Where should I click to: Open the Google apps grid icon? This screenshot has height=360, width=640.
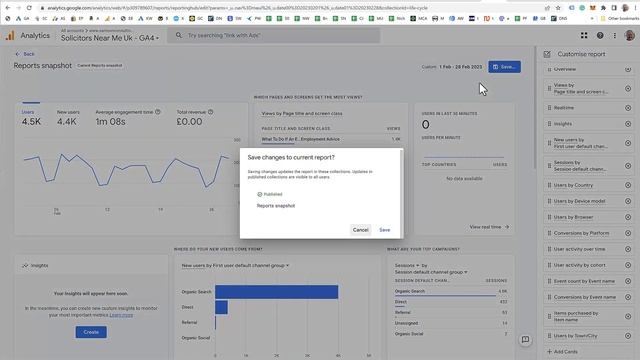(584, 36)
